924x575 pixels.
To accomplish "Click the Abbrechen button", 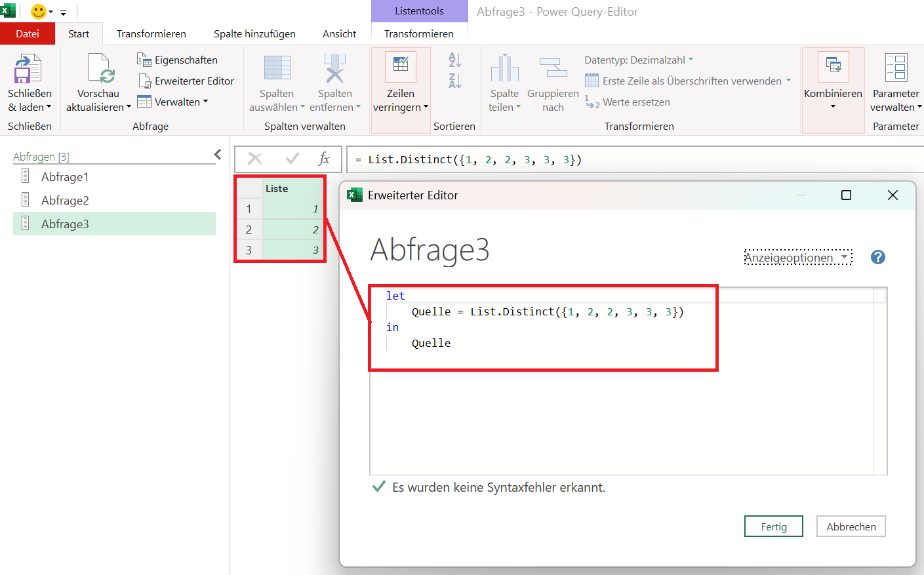I will [x=851, y=526].
